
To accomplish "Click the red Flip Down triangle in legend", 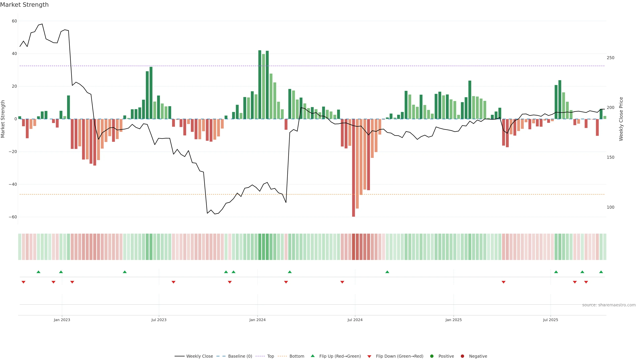I will pyautogui.click(x=369, y=356).
